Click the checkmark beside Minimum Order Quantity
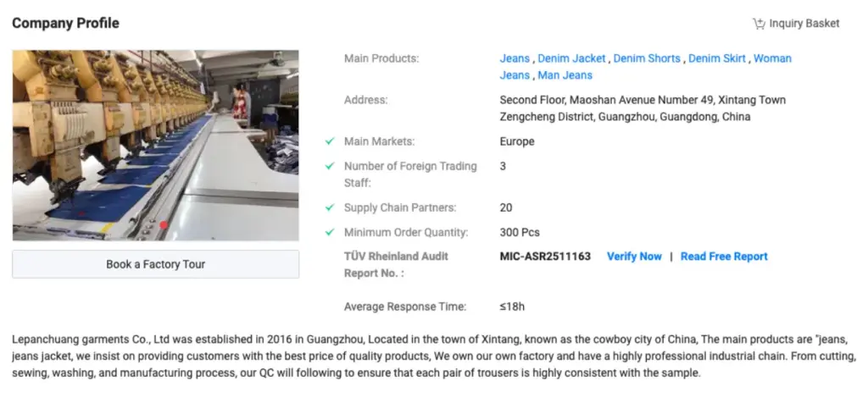 click(x=330, y=232)
